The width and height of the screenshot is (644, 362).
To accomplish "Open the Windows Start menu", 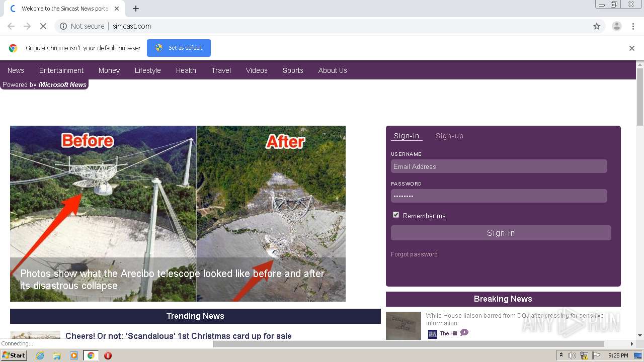I will tap(14, 355).
